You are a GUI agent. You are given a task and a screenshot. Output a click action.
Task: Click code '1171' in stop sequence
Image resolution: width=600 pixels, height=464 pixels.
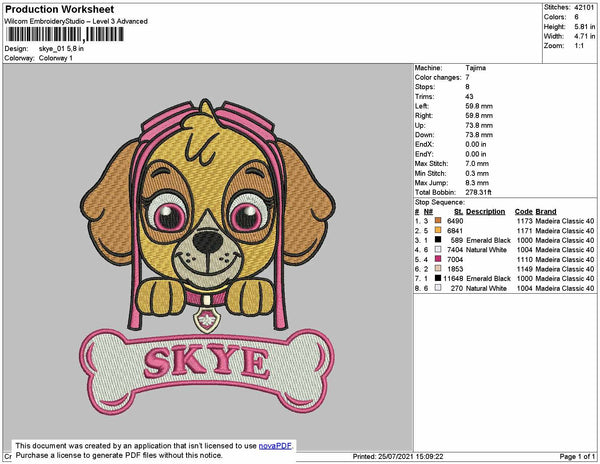(525, 231)
